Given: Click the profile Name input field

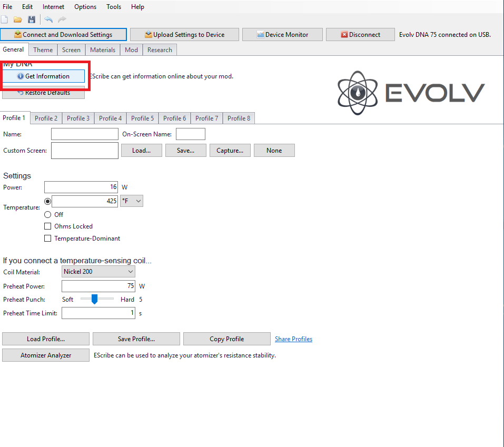Looking at the screenshot, I should (84, 134).
